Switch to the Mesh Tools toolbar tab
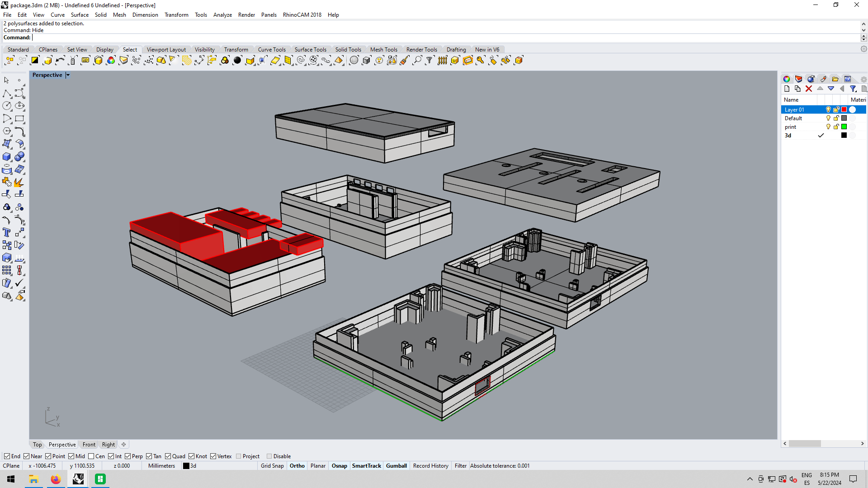Screen dimensions: 868x488 coord(383,50)
